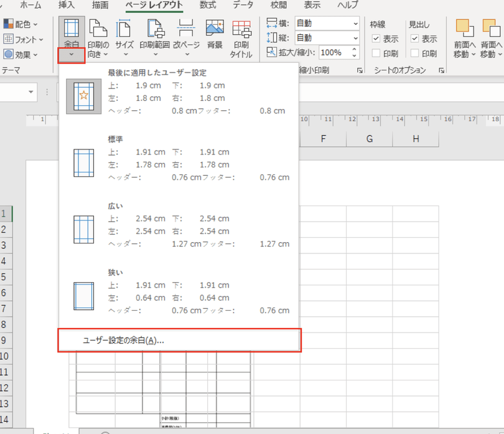Uncheck 枠線 表示 gridlines checkbox
The image size is (504, 434).
(x=376, y=39)
